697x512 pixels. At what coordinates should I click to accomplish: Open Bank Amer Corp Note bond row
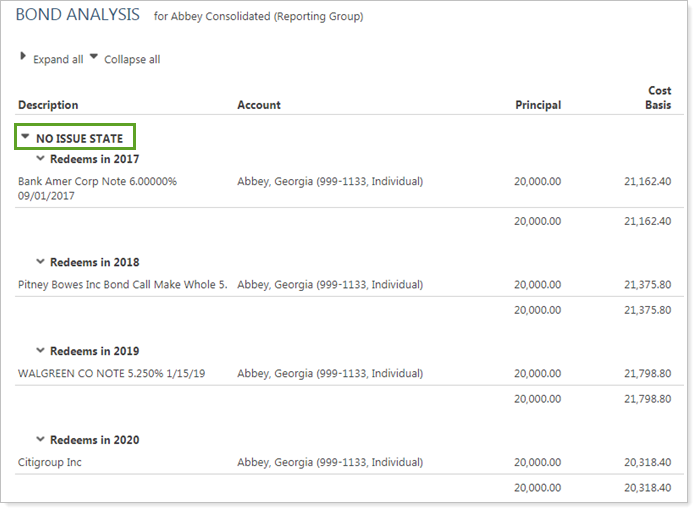97,182
